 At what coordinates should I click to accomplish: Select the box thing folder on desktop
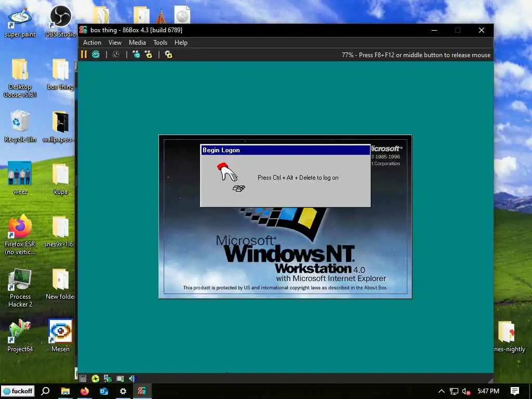click(x=60, y=74)
